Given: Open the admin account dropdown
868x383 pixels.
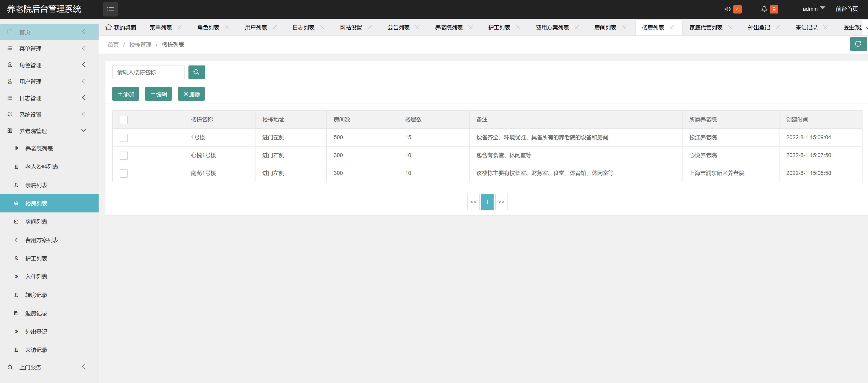Looking at the screenshot, I should point(813,9).
